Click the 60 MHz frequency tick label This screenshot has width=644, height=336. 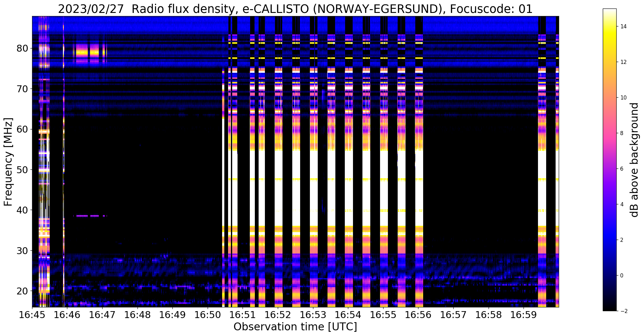tap(22, 129)
